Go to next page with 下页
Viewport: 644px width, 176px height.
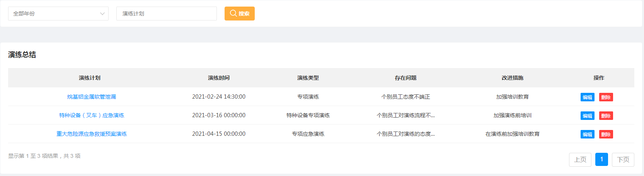click(623, 159)
